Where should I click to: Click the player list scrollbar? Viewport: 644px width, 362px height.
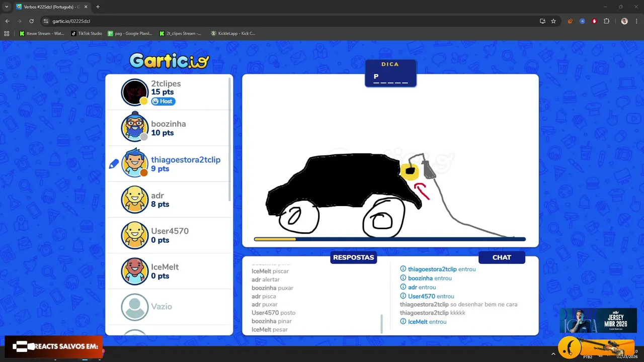point(230,139)
